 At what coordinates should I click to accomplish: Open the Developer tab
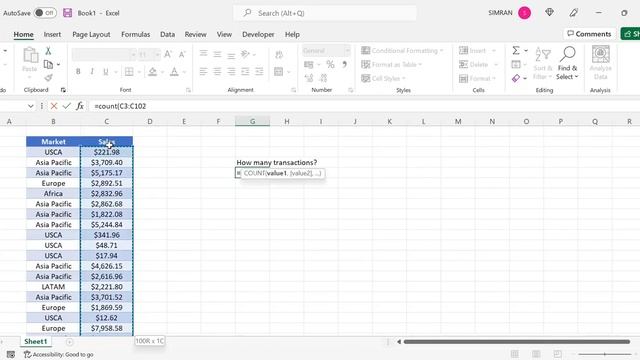coord(258,35)
